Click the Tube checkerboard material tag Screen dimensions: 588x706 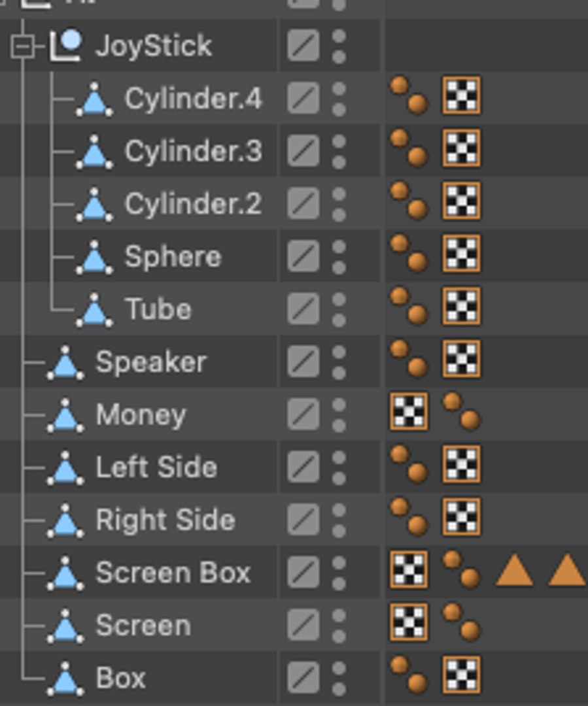click(x=462, y=307)
